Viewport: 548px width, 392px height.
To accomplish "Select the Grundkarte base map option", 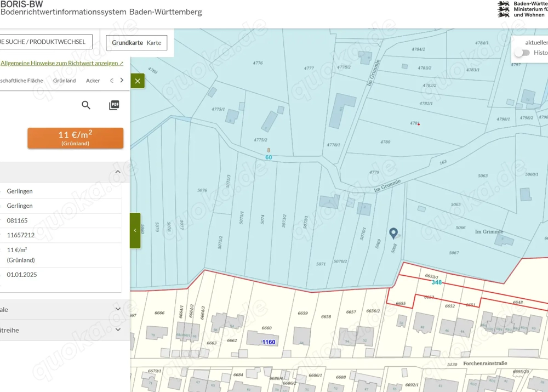I will click(127, 43).
